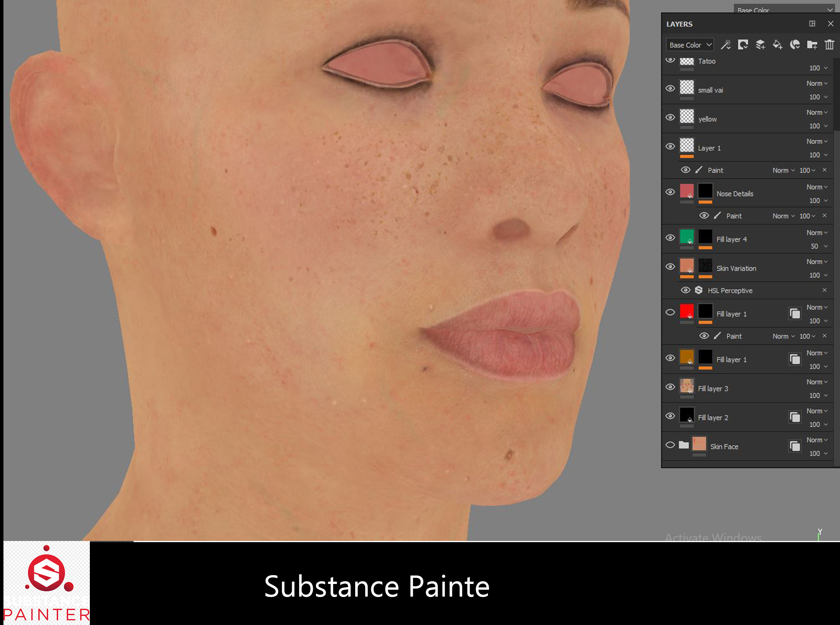Viewport: 840px width, 625px height.
Task: Click the green Fill layer 4 color swatch
Action: [687, 237]
